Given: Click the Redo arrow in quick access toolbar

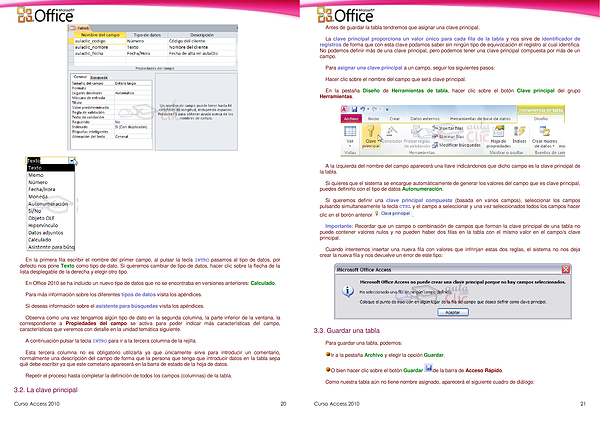Looking at the screenshot, I should 375,109.
